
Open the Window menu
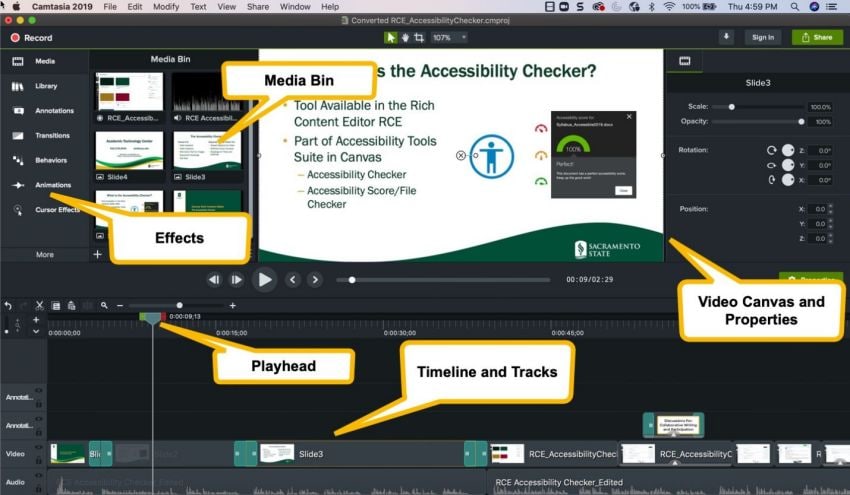click(295, 7)
